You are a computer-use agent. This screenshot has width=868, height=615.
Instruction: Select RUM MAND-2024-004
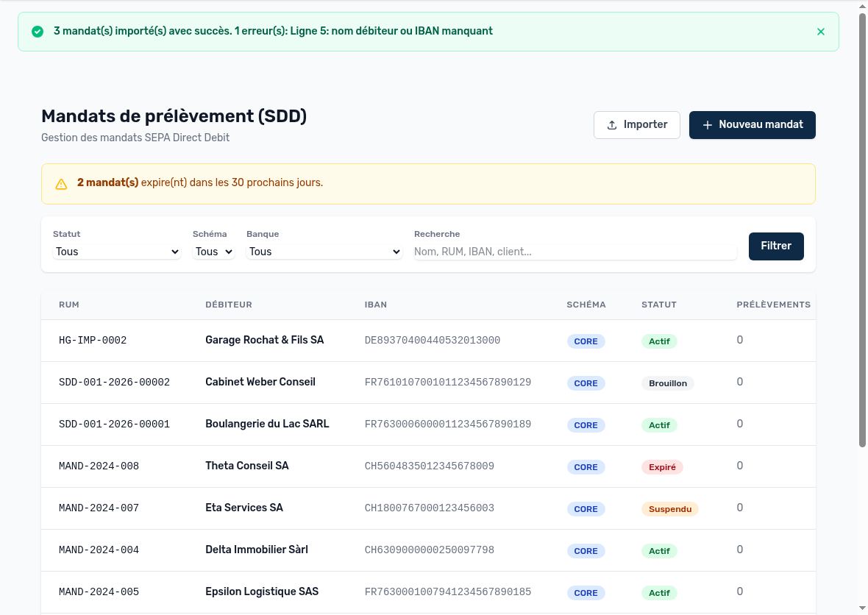pyautogui.click(x=99, y=550)
